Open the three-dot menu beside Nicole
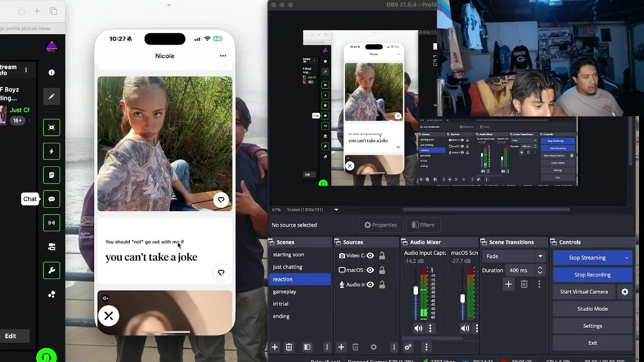The image size is (644, 362). point(223,56)
